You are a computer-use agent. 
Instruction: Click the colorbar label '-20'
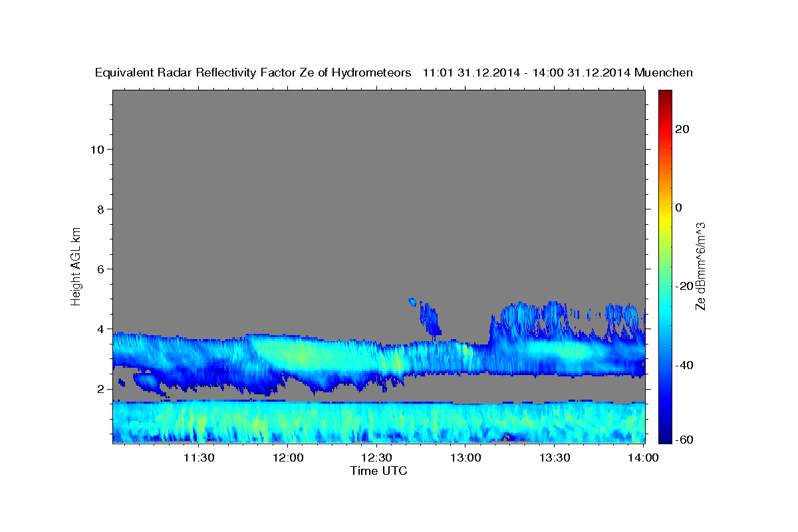[x=683, y=287]
